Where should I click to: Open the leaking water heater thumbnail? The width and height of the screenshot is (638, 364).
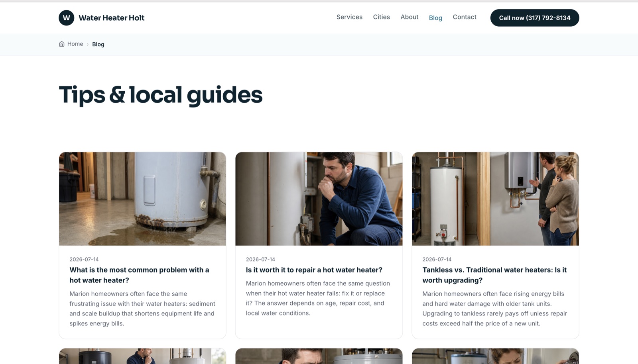(x=142, y=199)
